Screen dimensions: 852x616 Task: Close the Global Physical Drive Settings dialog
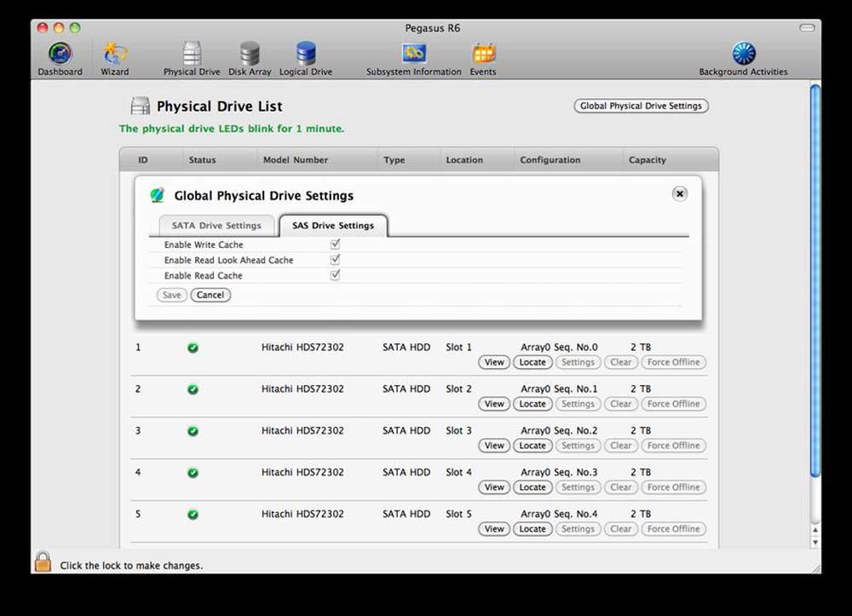pyautogui.click(x=679, y=194)
